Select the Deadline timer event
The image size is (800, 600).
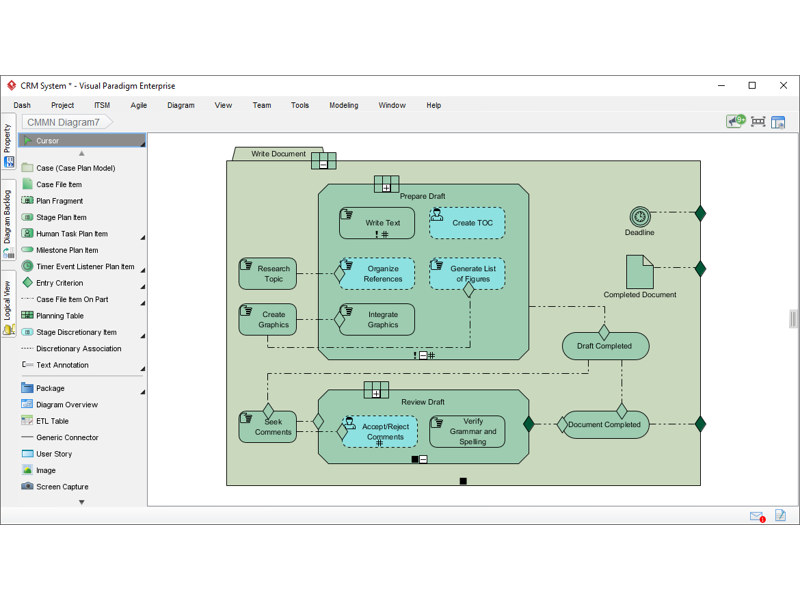coord(640,216)
